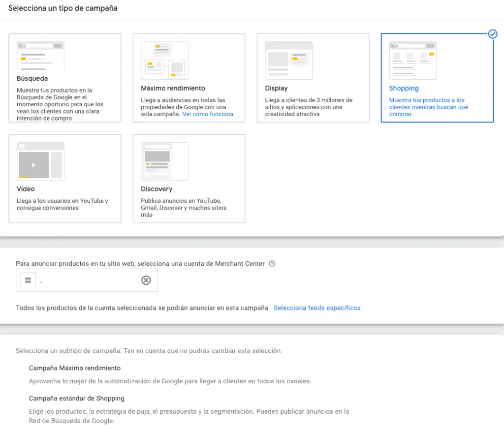Choose the Display campaign type title
Screen dimensions: 504x429
pyautogui.click(x=276, y=89)
